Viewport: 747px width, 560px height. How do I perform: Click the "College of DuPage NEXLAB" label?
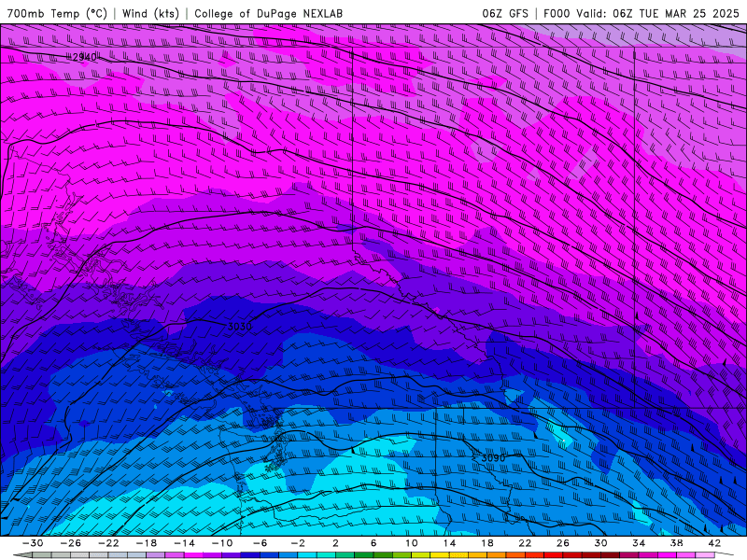tap(268, 13)
